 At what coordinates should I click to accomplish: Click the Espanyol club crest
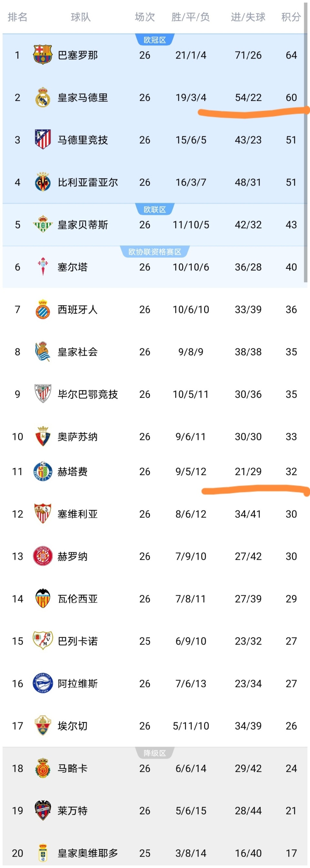coord(43,309)
